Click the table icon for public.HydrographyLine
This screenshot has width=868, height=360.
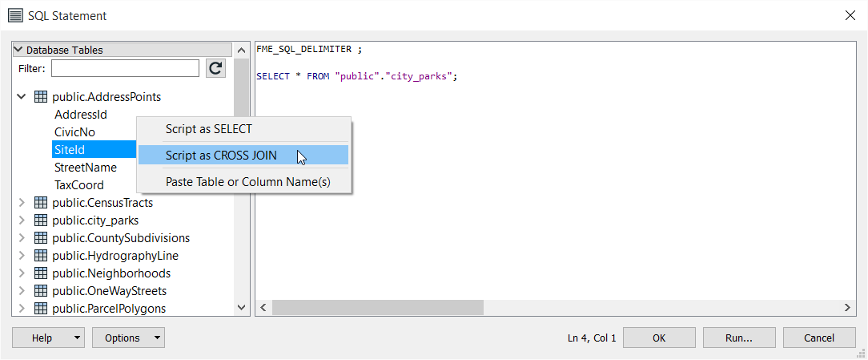40,256
